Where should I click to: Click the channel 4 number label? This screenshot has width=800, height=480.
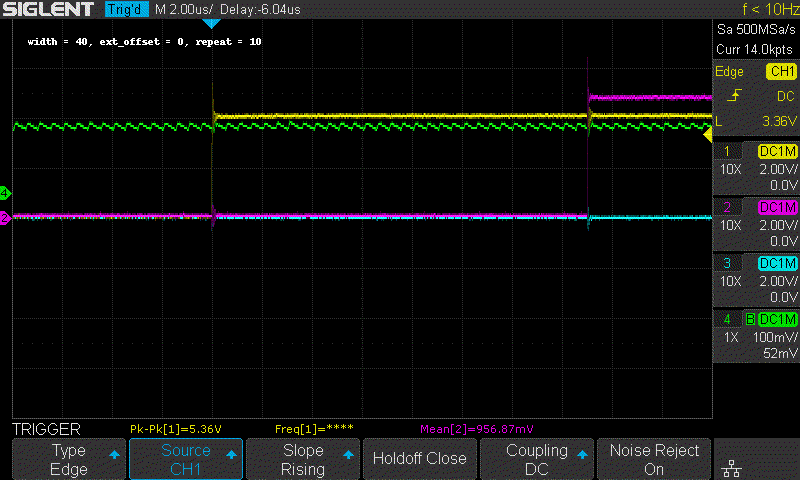727,320
